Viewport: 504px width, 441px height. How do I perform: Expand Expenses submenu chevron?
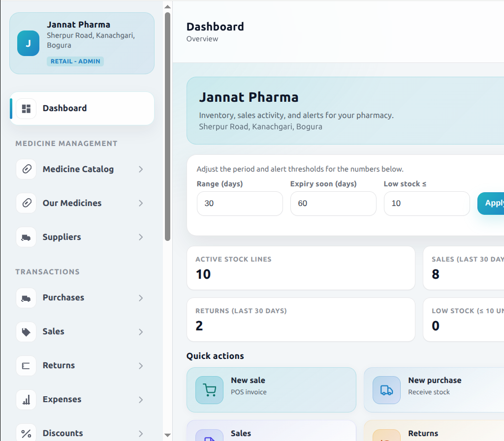tap(141, 400)
